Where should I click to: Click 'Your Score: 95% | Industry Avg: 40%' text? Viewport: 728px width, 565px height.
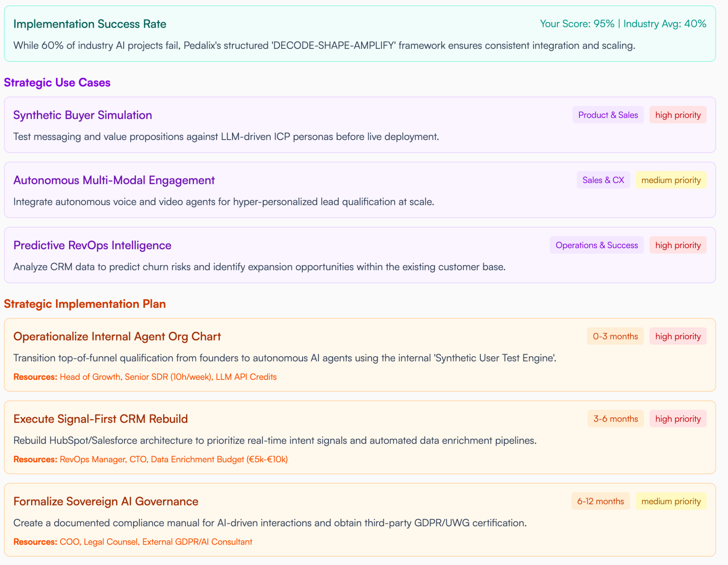pos(623,24)
